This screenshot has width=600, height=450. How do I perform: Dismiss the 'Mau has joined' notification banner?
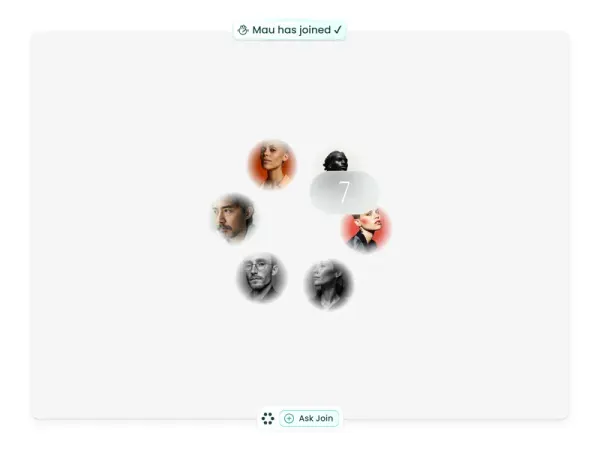click(290, 30)
